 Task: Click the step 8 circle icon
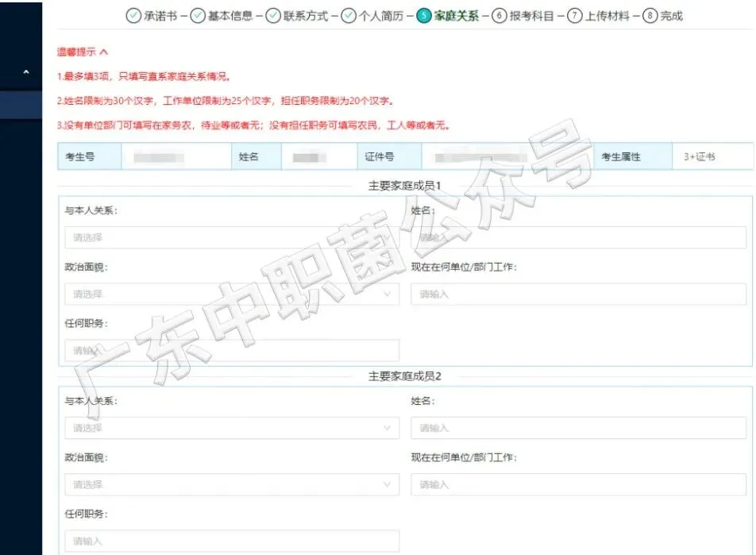pos(650,16)
